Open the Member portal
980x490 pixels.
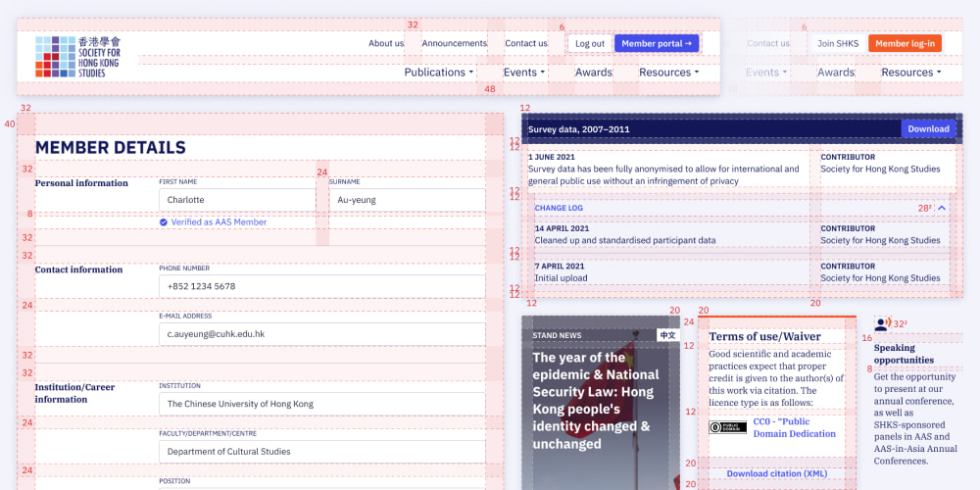click(657, 43)
